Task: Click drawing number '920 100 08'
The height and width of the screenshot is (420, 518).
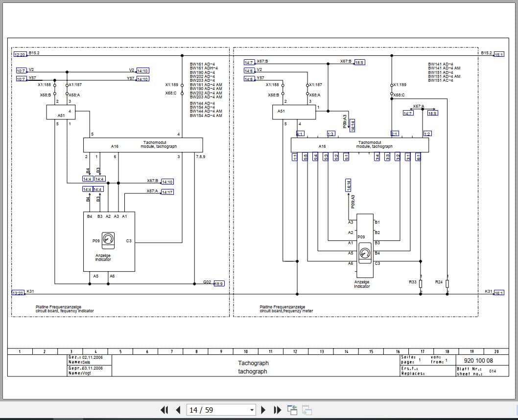Action: pyautogui.click(x=478, y=361)
